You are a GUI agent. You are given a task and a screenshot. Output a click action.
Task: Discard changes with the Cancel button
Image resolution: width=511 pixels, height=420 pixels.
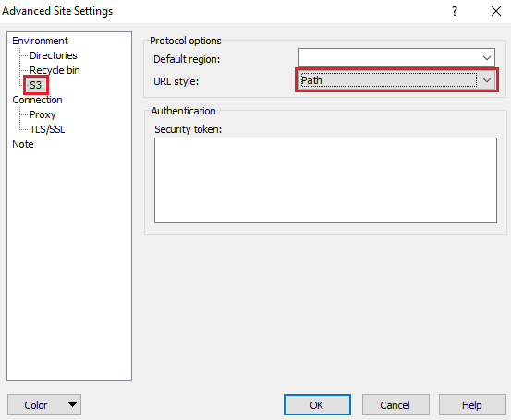pos(395,405)
